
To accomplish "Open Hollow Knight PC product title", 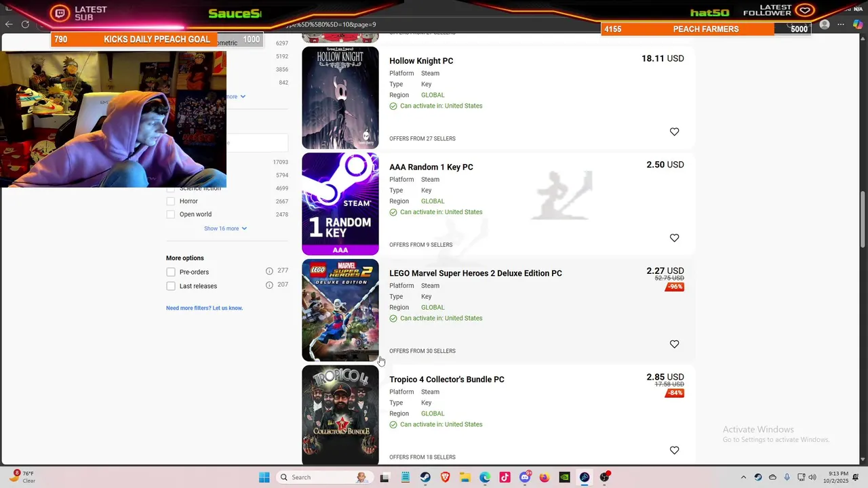I will [421, 61].
